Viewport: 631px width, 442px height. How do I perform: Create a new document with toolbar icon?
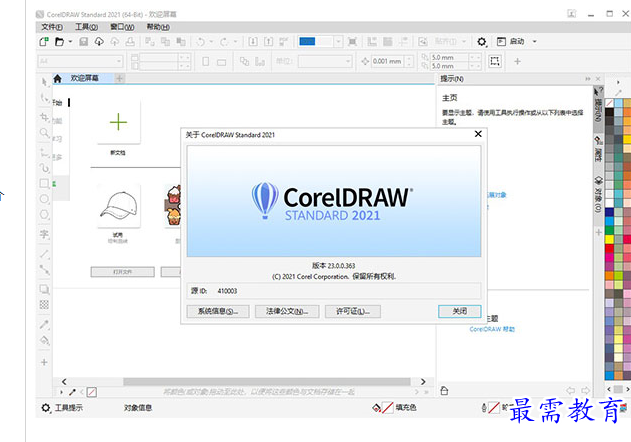coord(44,41)
